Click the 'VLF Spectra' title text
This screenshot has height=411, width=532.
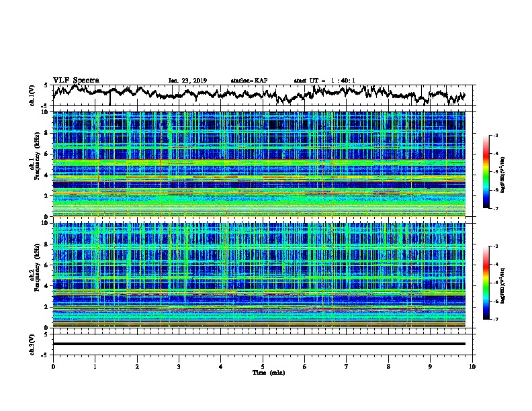coord(76,81)
